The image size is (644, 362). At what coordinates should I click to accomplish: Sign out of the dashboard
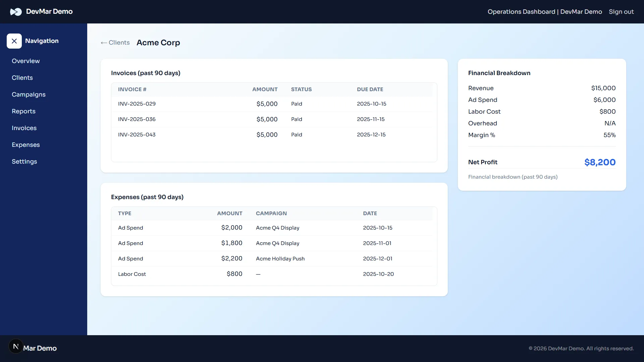point(621,12)
